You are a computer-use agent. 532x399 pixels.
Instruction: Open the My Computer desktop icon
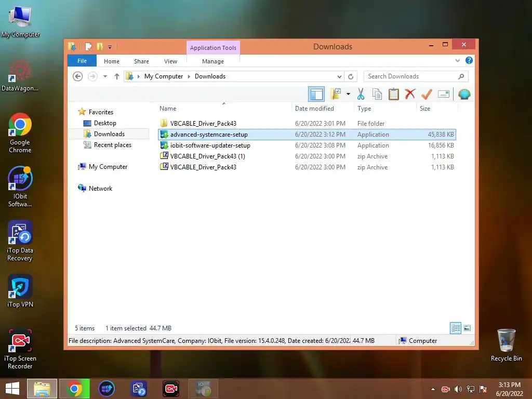coord(20,21)
